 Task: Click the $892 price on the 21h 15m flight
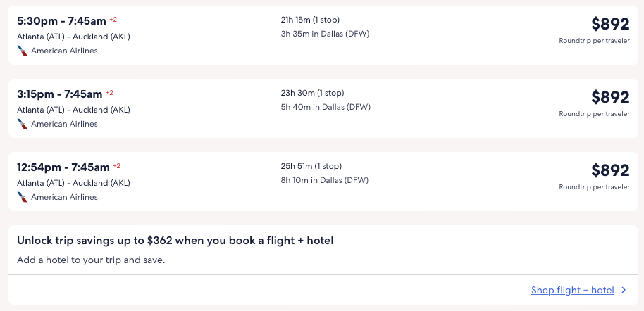point(610,24)
